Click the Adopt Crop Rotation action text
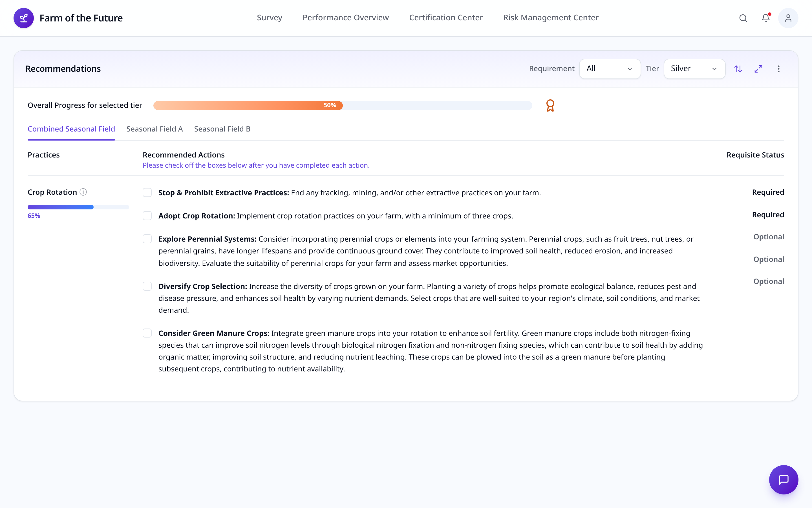 click(336, 216)
